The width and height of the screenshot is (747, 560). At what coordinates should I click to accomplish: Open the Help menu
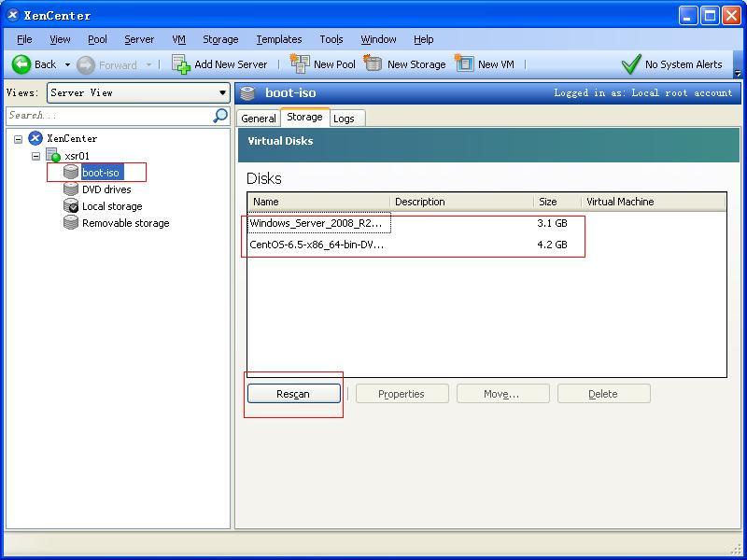point(424,39)
